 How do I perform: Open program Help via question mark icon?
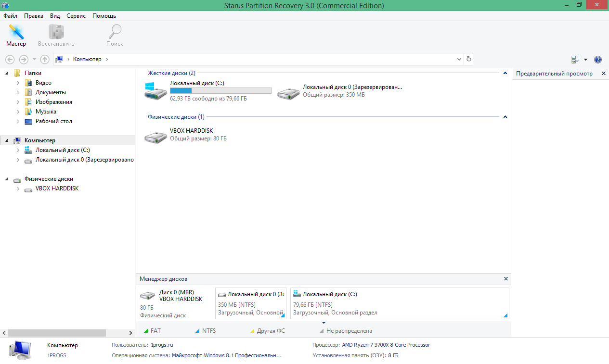[x=597, y=59]
